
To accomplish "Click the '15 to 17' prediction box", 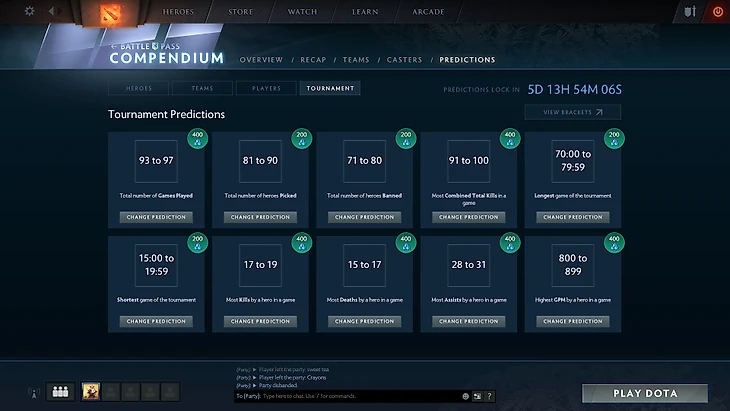I will (x=365, y=265).
